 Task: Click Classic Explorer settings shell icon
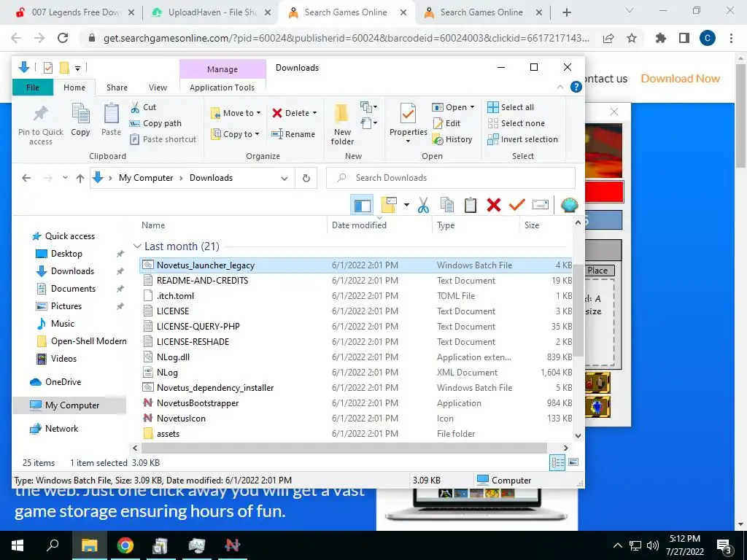(569, 205)
